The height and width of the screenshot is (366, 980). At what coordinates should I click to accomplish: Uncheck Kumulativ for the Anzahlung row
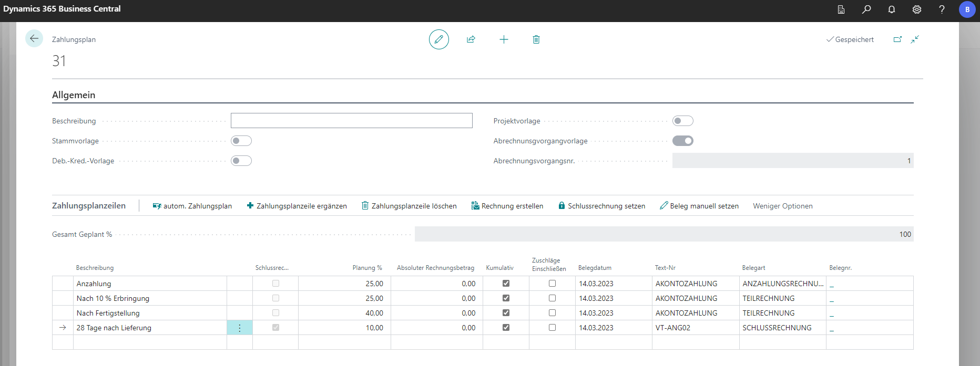(506, 284)
